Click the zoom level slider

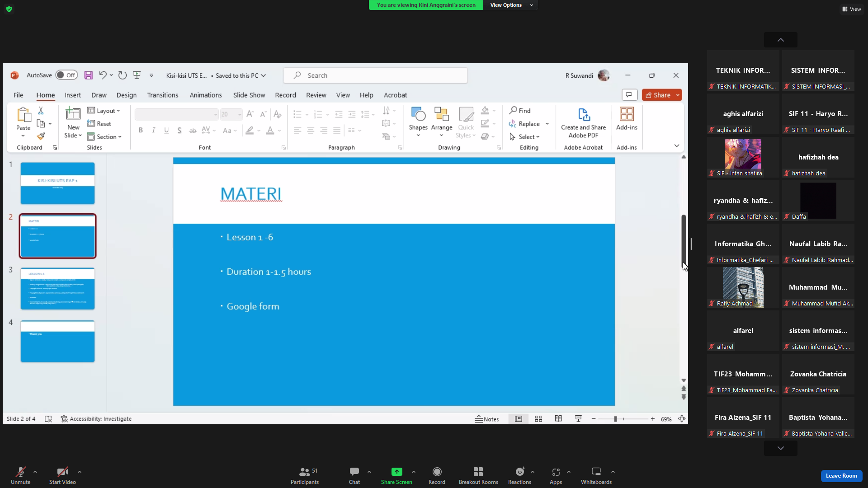(x=623, y=419)
